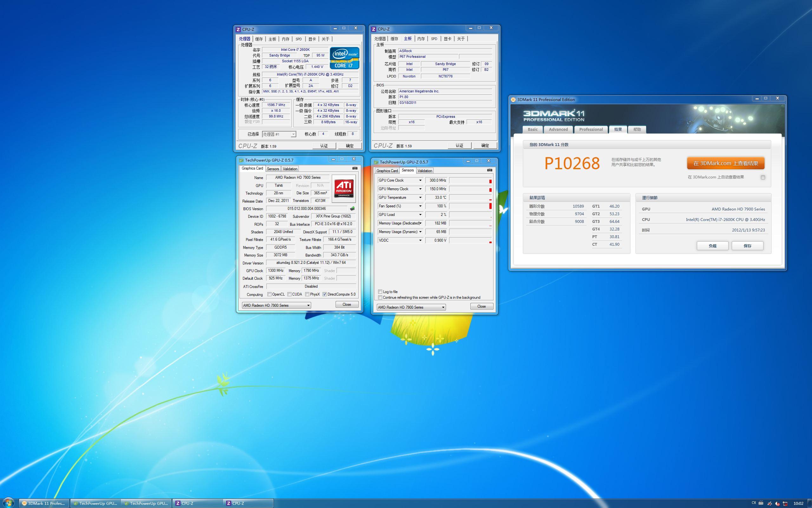The height and width of the screenshot is (508, 812).
Task: Click the GPU-Z title icon in the Sensors window
Action: [376, 162]
